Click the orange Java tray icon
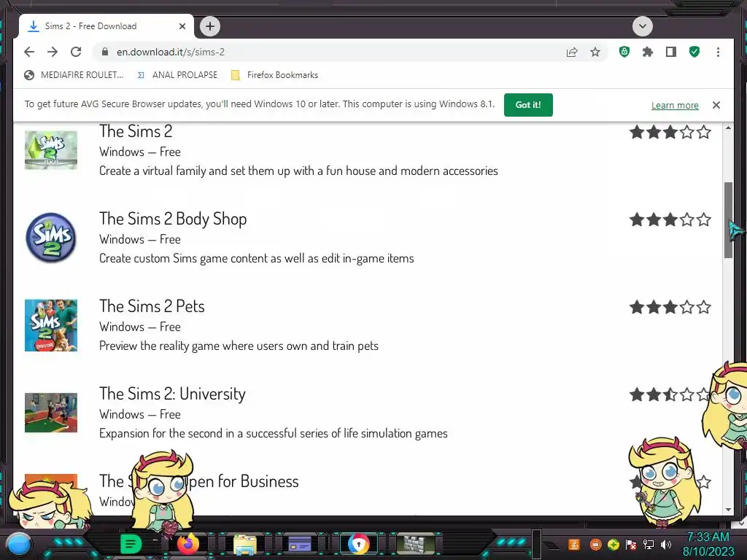This screenshot has height=560, width=747. [574, 544]
